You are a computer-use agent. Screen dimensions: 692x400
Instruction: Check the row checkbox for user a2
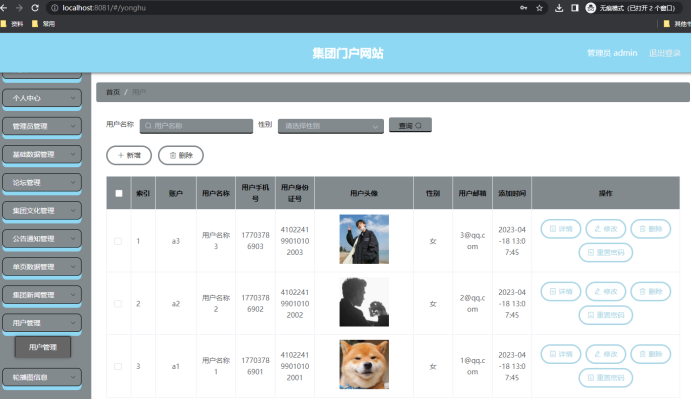pos(118,304)
